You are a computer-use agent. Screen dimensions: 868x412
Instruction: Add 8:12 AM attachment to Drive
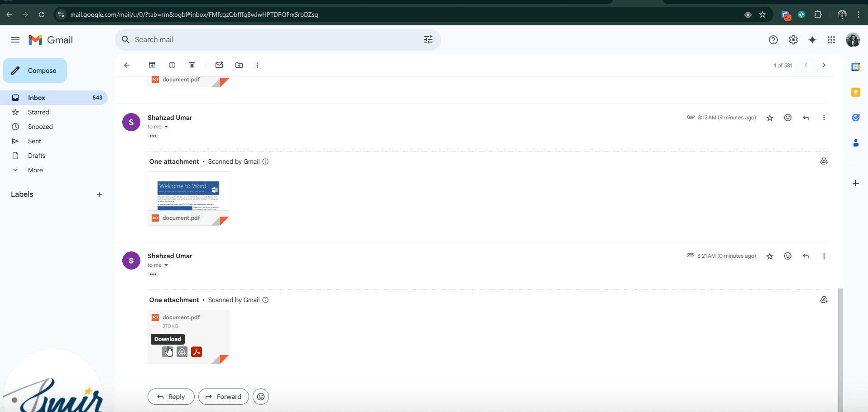pos(824,161)
